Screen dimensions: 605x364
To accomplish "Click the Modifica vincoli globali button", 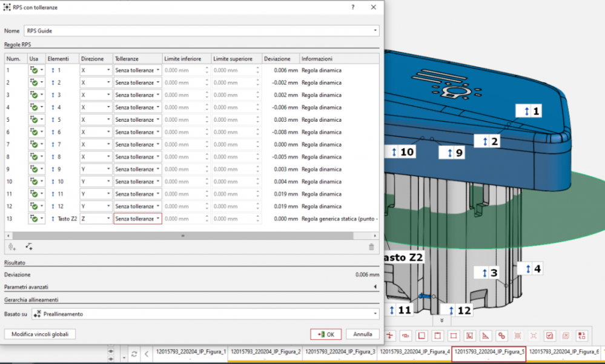I will 40,334.
